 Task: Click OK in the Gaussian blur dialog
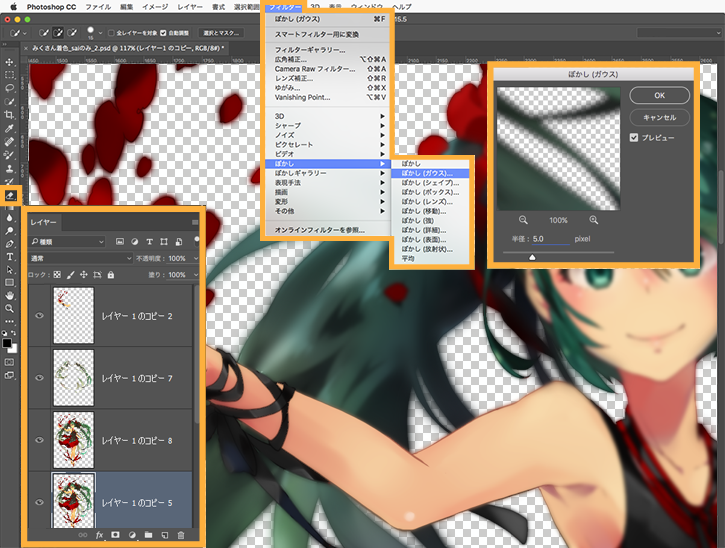659,95
